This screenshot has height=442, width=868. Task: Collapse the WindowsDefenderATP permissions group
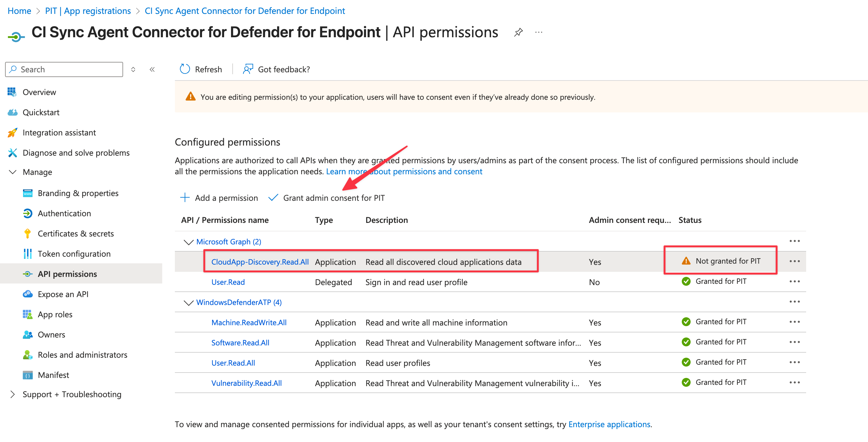(188, 303)
